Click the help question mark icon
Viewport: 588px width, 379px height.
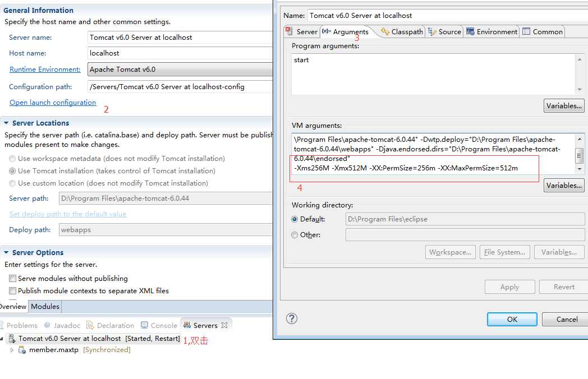click(x=291, y=318)
